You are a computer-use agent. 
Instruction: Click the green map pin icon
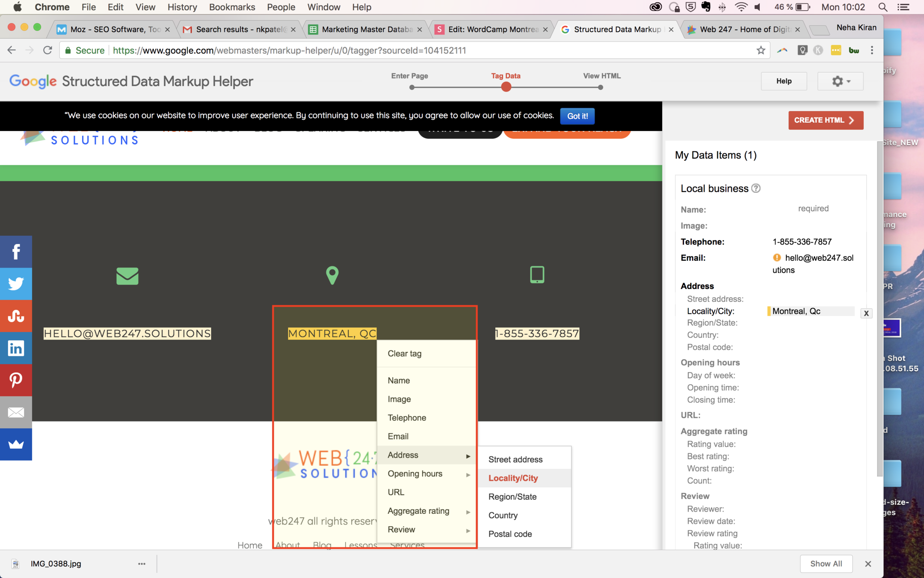tap(332, 275)
